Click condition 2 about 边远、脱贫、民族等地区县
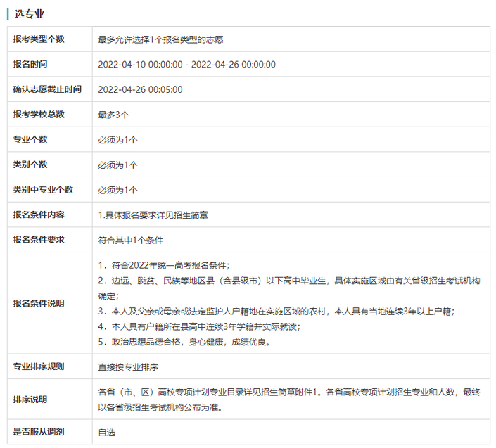Viewport: 496px width, 448px height. (289, 288)
